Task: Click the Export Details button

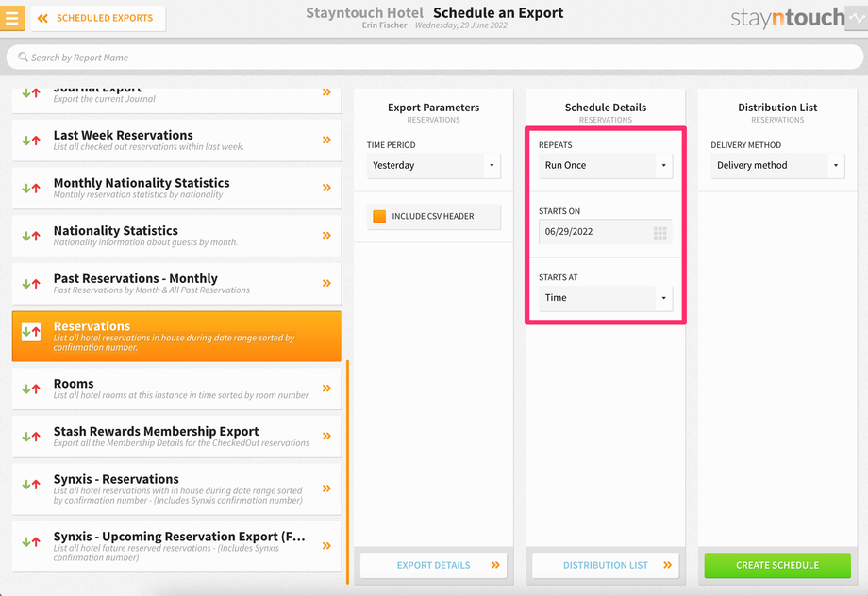Action: click(433, 565)
